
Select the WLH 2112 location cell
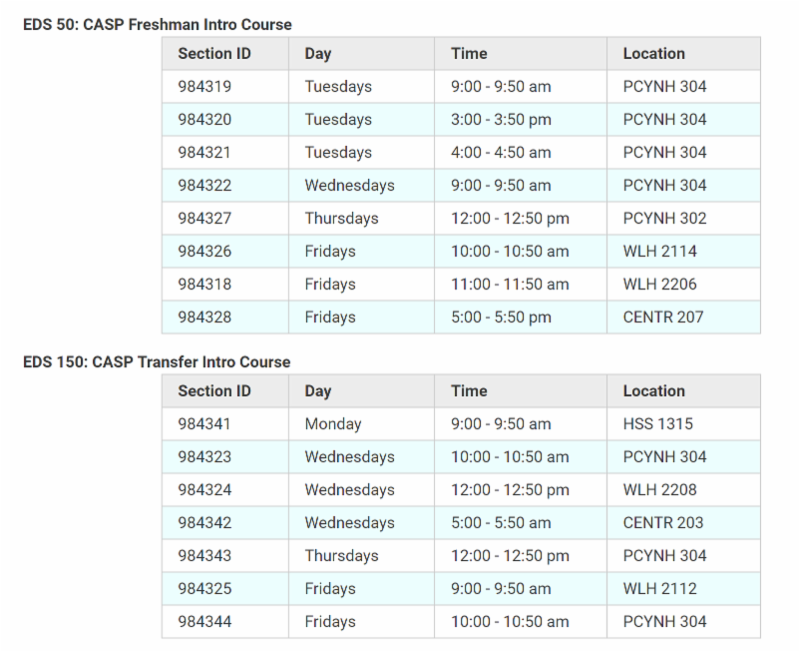point(660,589)
